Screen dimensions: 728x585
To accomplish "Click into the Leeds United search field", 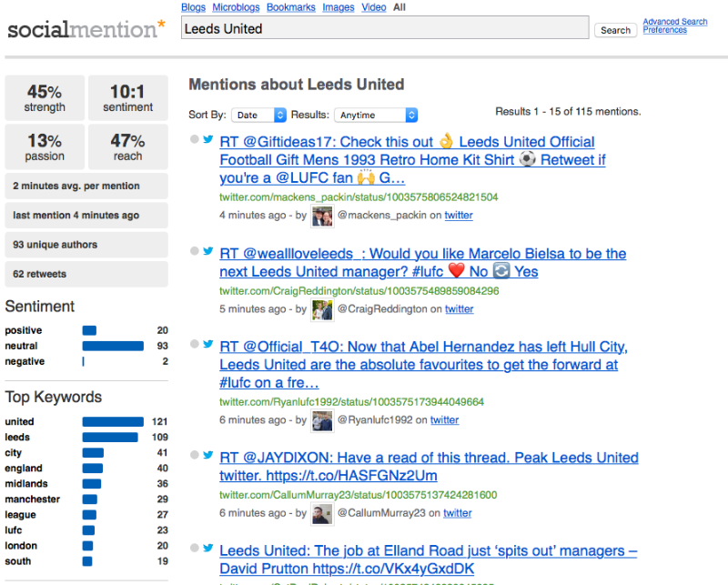I will (x=385, y=28).
